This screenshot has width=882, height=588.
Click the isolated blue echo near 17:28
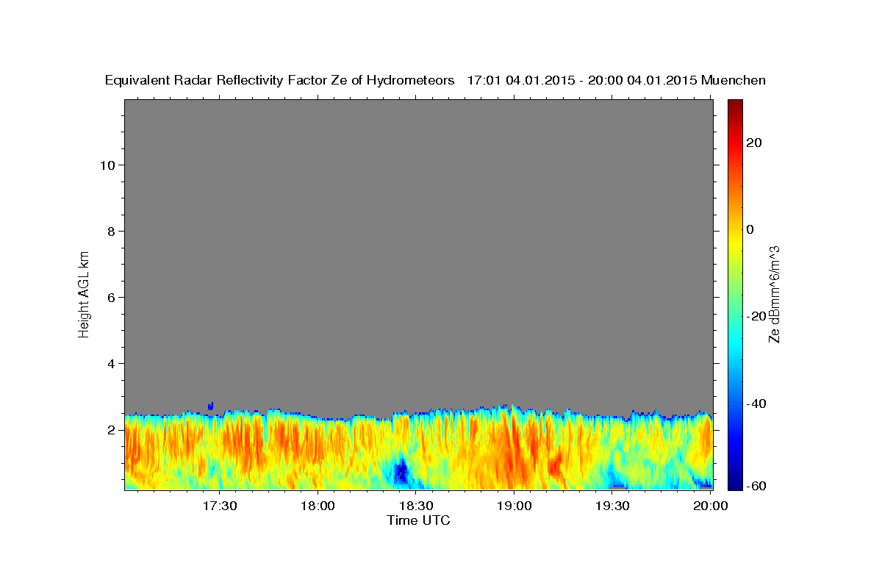tap(211, 406)
